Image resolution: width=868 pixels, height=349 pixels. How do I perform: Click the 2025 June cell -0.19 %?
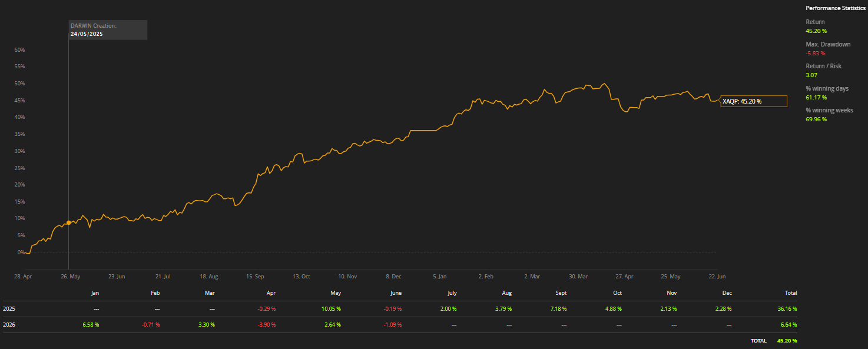392,308
